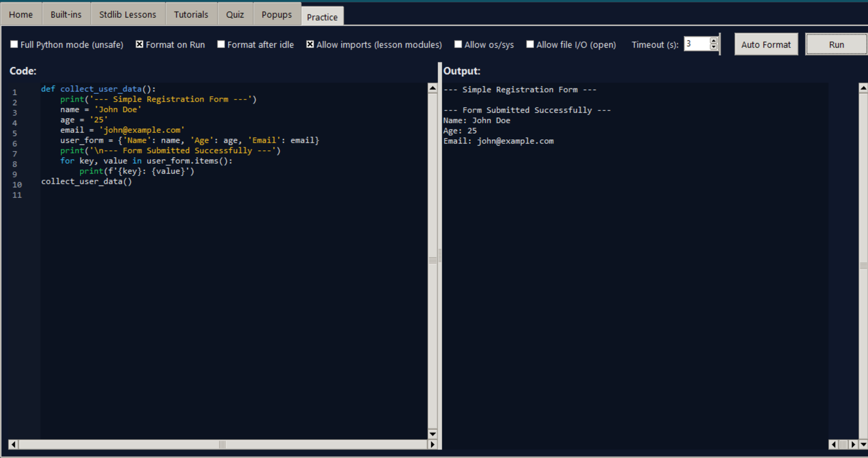Click the output panel scroll right arrow
This screenshot has width=868, height=458.
853,444
